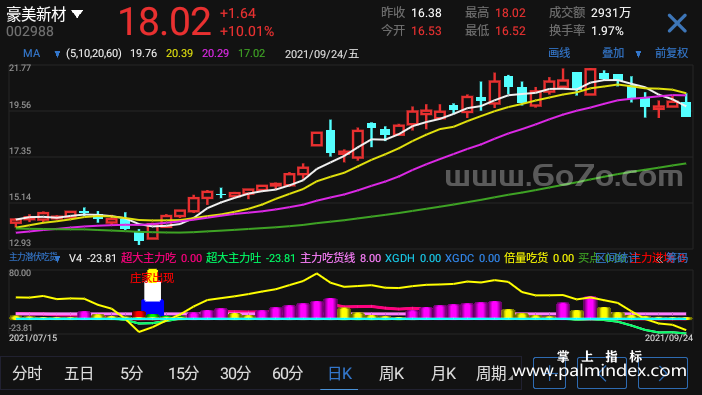The image size is (702, 395).
Task: Click the 超大主力吐 indicator label
Action: (x=233, y=258)
